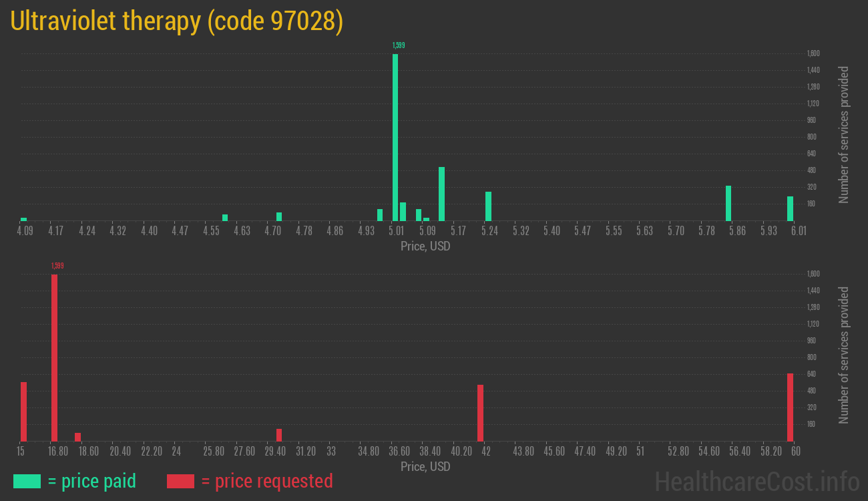Select the red bar at price 15

click(x=23, y=411)
